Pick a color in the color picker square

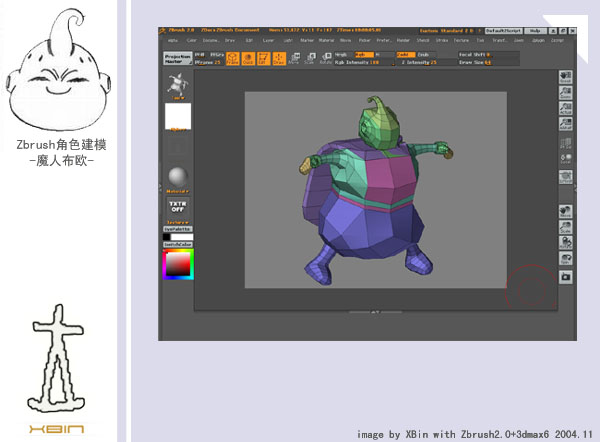tap(178, 264)
